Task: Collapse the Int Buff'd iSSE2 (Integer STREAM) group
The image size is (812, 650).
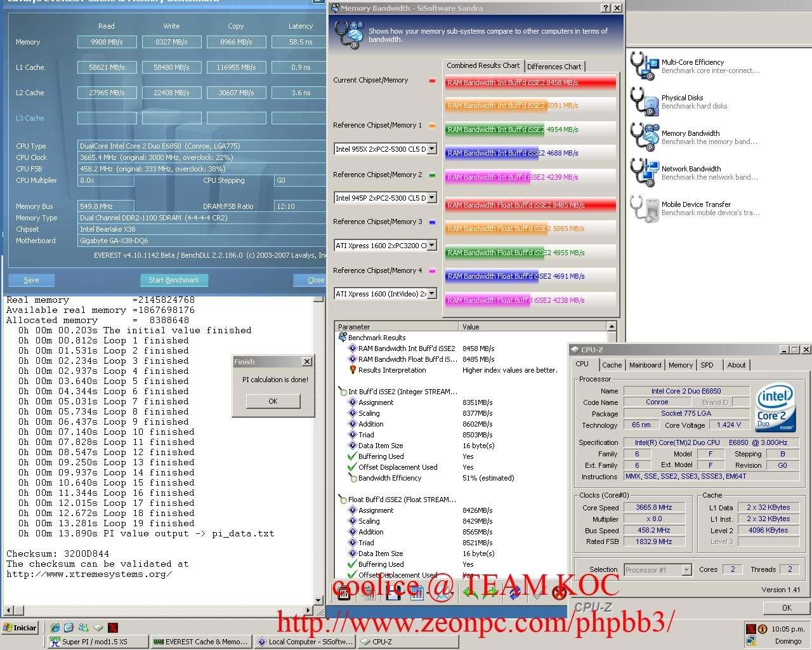Action: tap(343, 392)
